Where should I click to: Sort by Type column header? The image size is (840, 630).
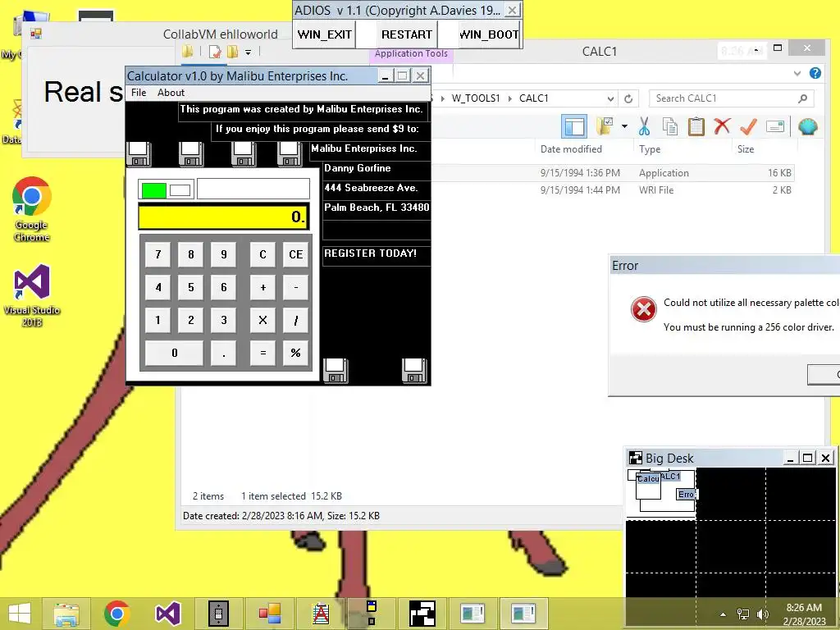point(650,149)
